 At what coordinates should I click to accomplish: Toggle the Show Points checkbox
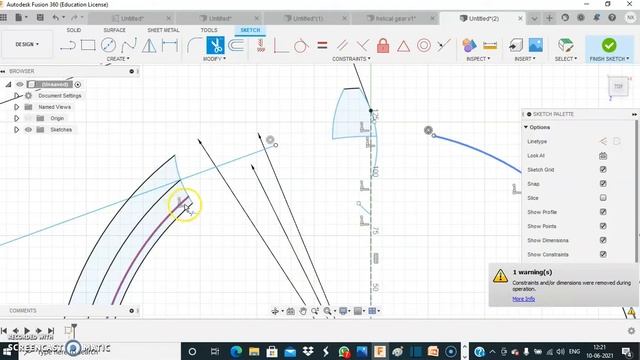pos(603,226)
